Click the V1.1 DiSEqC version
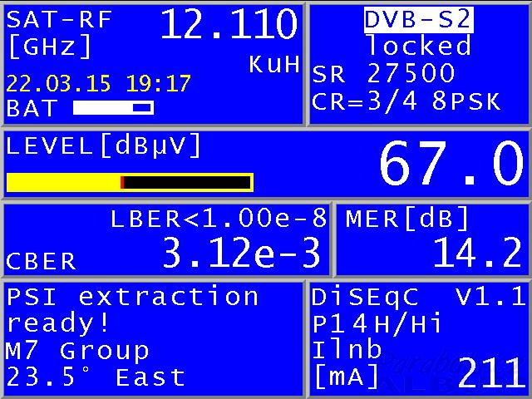The height and width of the screenshot is (399, 532). tap(490, 296)
